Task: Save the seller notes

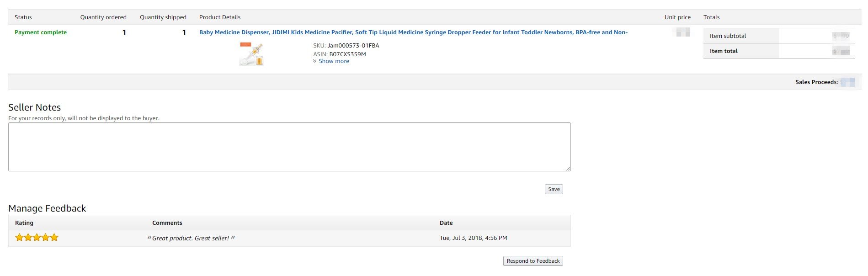Action: tap(554, 189)
